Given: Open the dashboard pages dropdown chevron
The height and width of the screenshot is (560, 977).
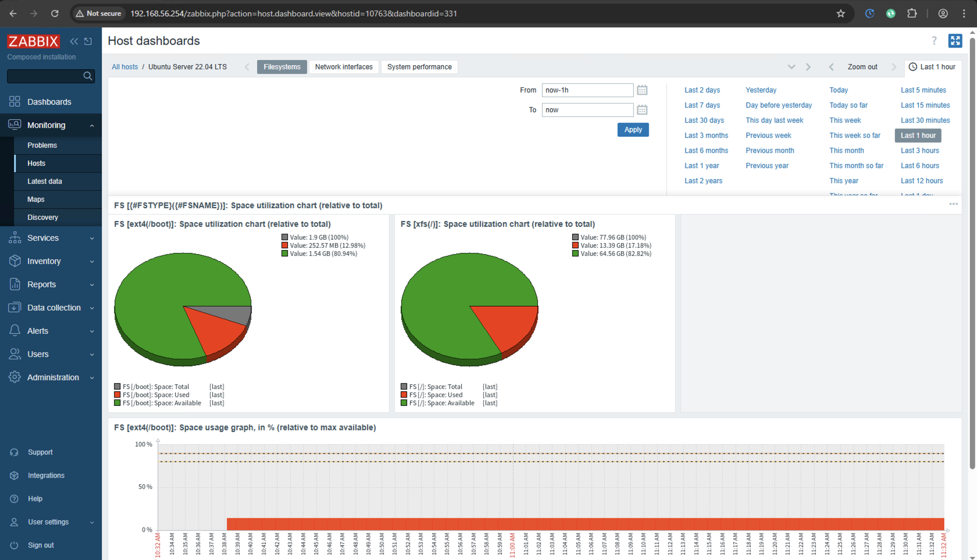Looking at the screenshot, I should pos(791,67).
